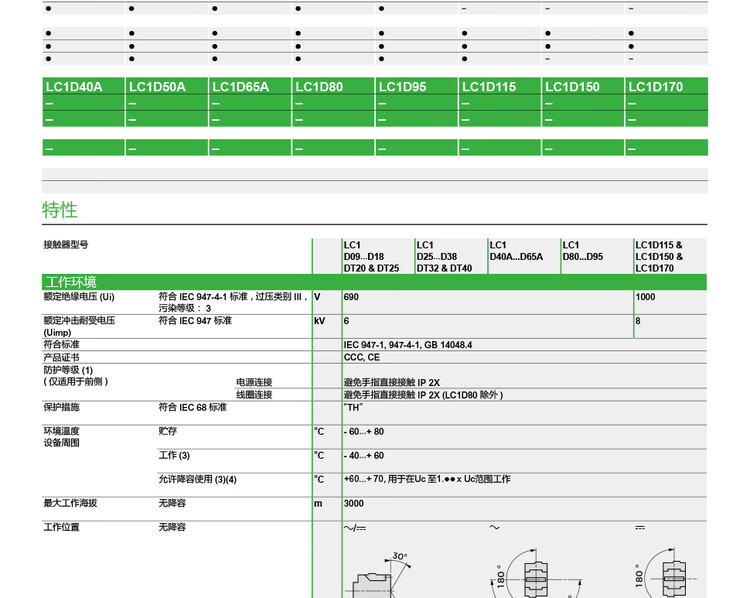Select the - 40...+ 60 temperature range

click(x=364, y=455)
